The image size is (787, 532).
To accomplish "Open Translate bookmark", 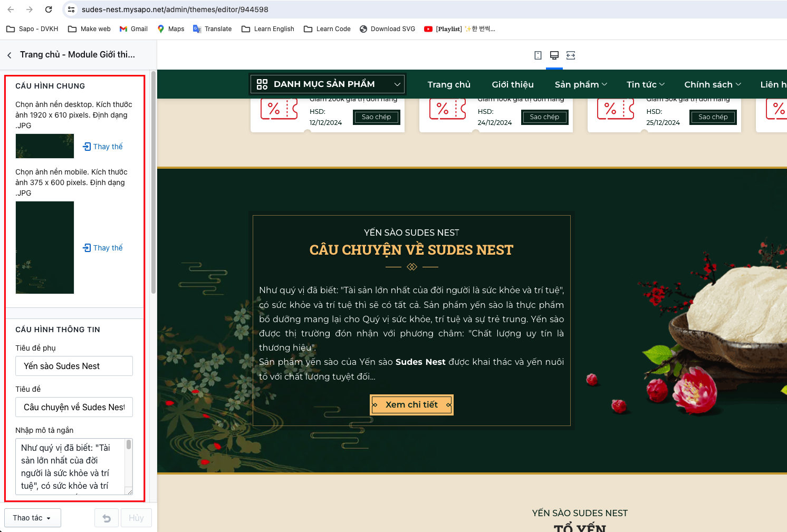I will 213,29.
